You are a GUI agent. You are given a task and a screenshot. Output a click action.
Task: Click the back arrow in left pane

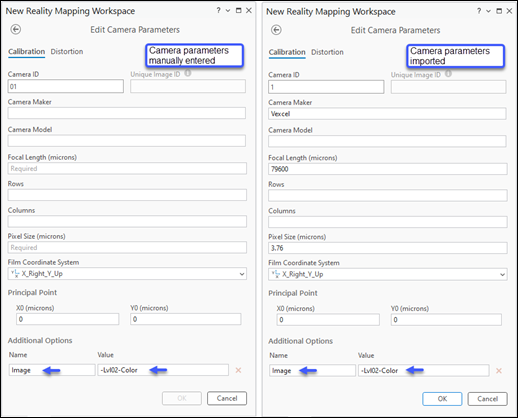pyautogui.click(x=16, y=29)
